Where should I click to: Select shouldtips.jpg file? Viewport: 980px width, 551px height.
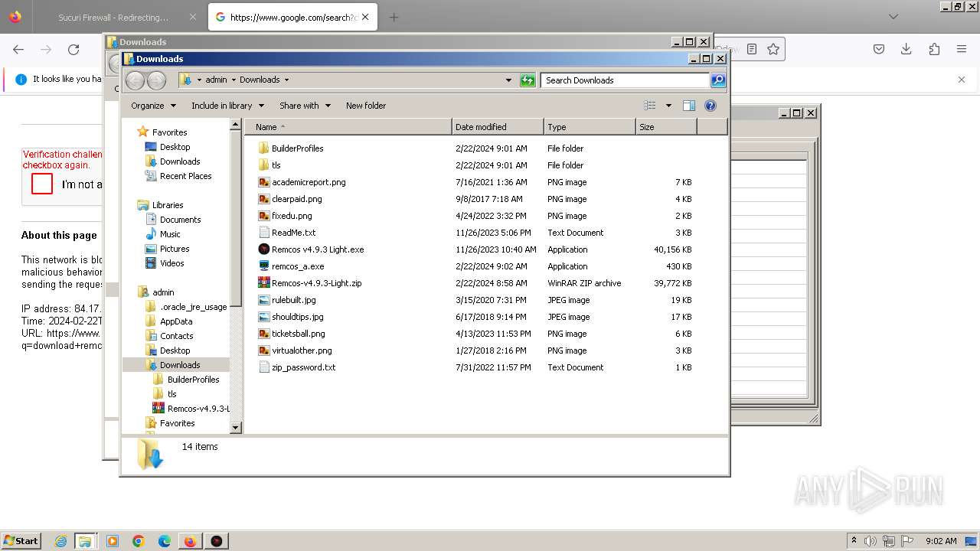tap(291, 317)
